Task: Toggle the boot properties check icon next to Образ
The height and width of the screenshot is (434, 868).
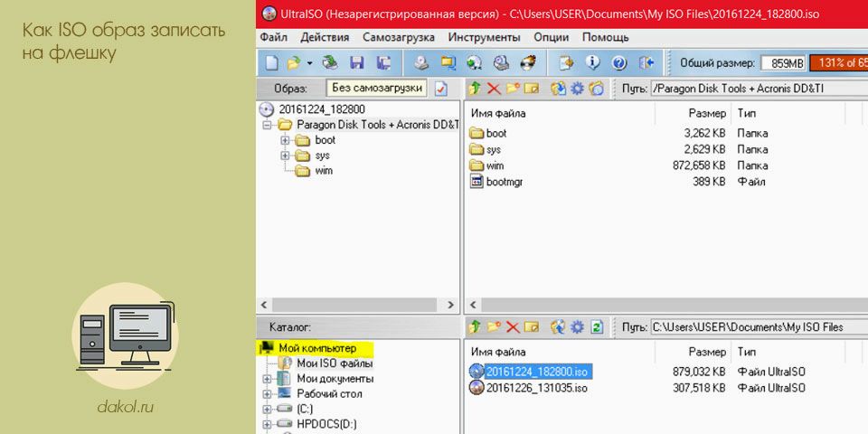Action: coord(440,89)
